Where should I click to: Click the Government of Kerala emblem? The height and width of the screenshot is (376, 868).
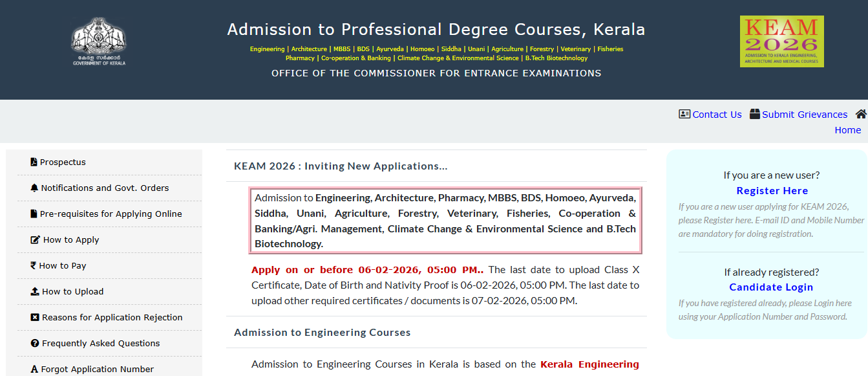98,41
